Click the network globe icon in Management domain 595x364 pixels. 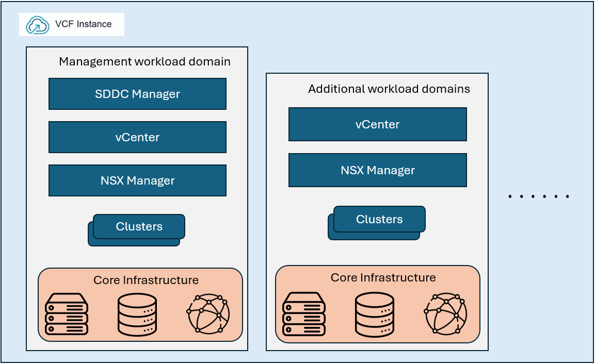tap(208, 314)
